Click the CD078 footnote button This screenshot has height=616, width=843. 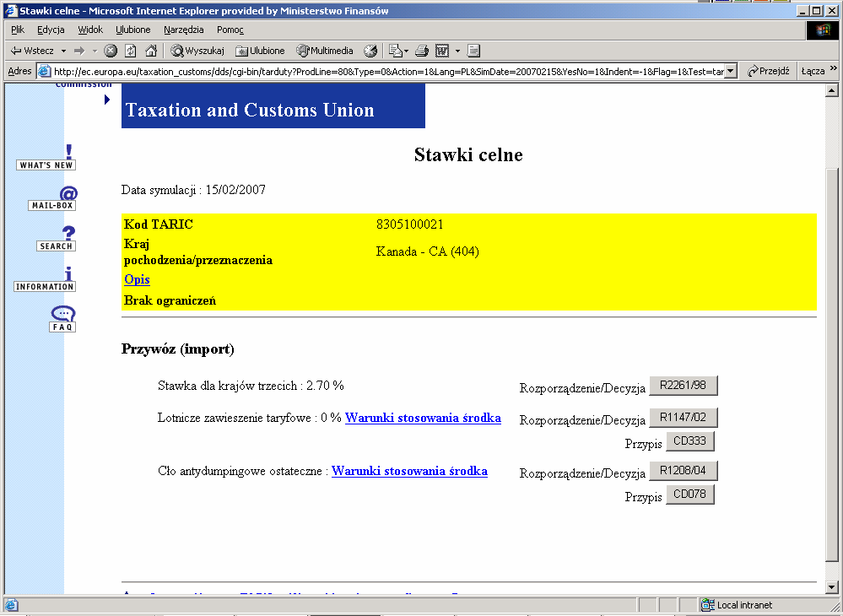[x=689, y=494]
